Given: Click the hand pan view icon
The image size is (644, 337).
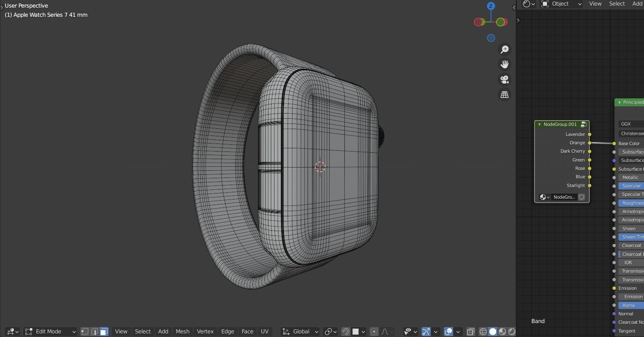Looking at the screenshot, I should click(505, 64).
